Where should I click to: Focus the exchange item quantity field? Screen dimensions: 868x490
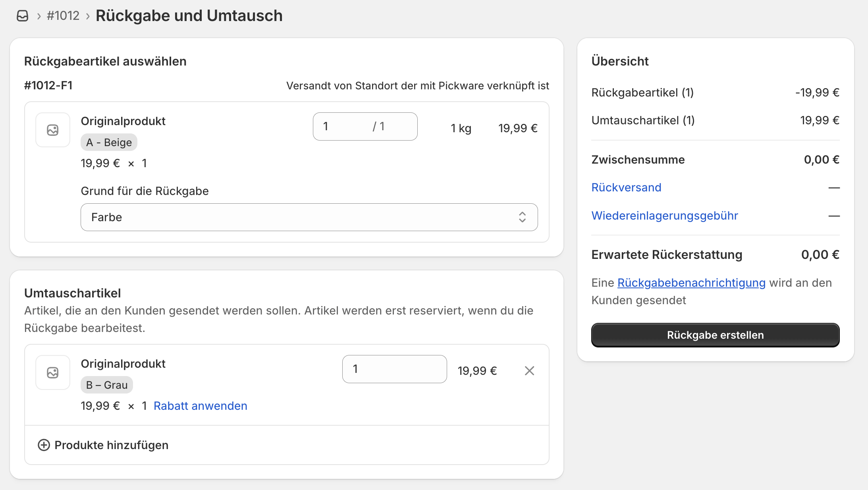coord(394,369)
